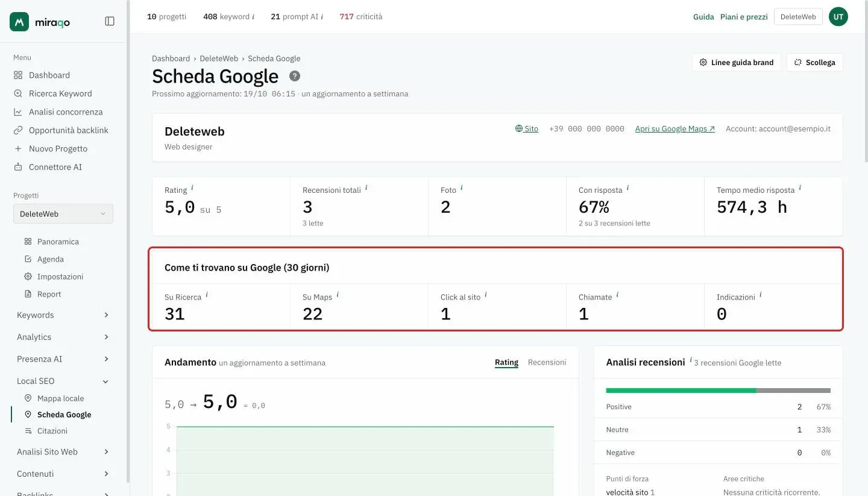Click the help question mark beside Scheda Google
Viewport: 868px width, 496px height.
294,76
